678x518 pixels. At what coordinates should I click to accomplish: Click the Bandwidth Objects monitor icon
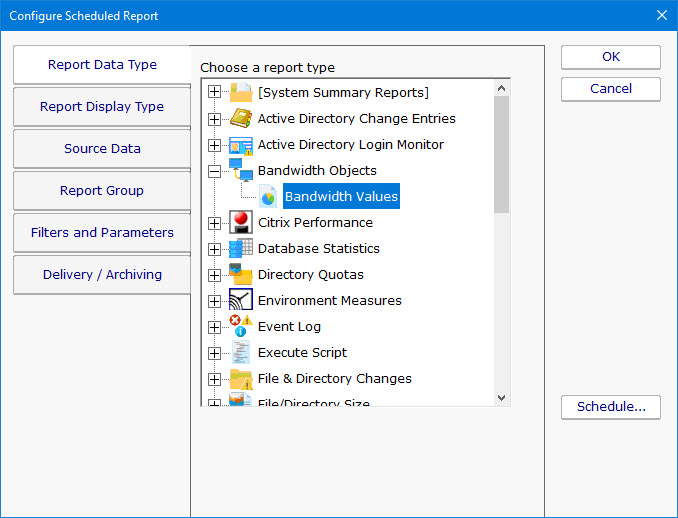click(x=241, y=170)
